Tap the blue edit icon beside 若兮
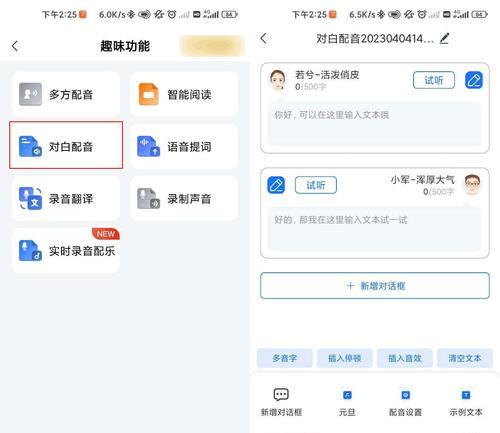The image size is (500, 433). (x=474, y=80)
